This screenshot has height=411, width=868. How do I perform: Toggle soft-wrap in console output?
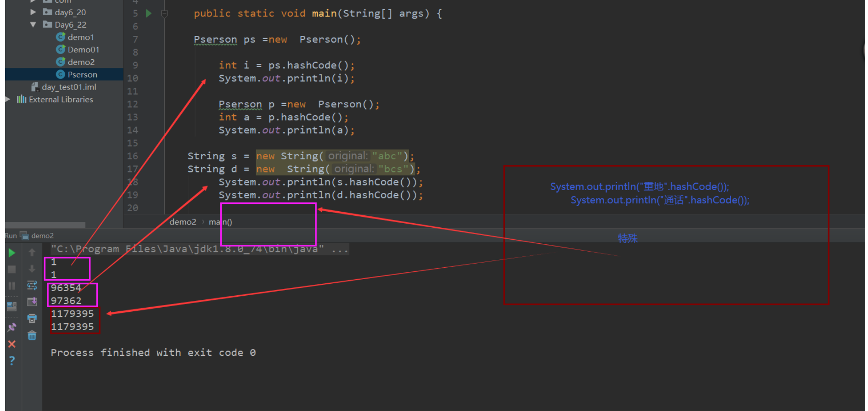coord(32,286)
